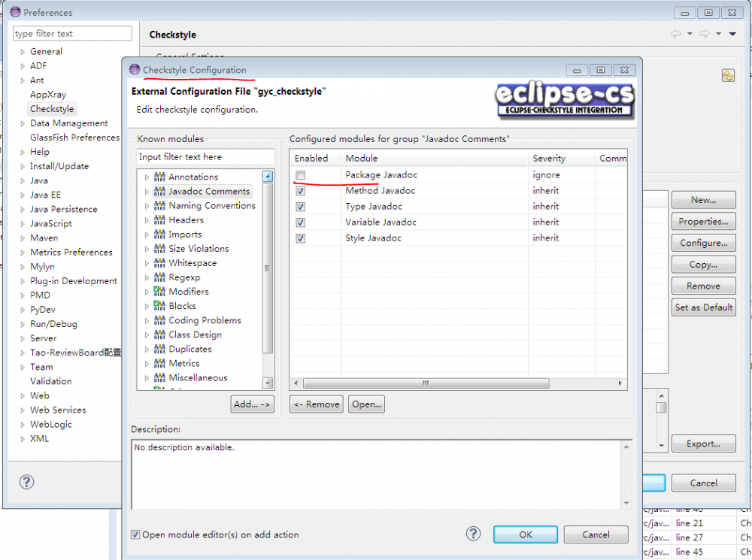Click the Miscellaneous module group icon
Viewport: 752px width, 560px height.
[x=159, y=377]
